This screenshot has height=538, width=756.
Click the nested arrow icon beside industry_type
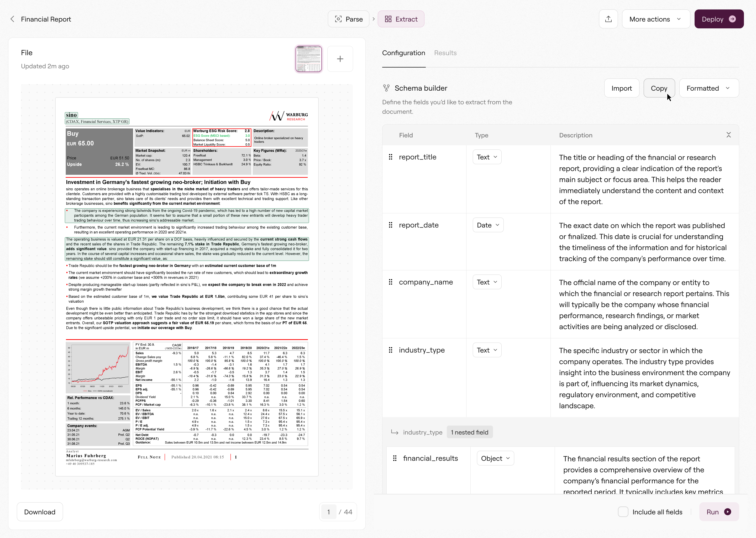395,432
